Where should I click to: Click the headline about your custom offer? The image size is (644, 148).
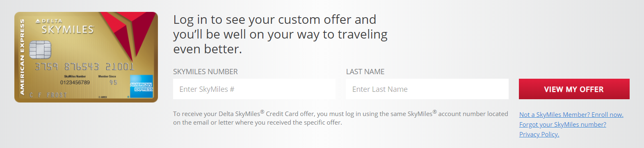pyautogui.click(x=280, y=34)
